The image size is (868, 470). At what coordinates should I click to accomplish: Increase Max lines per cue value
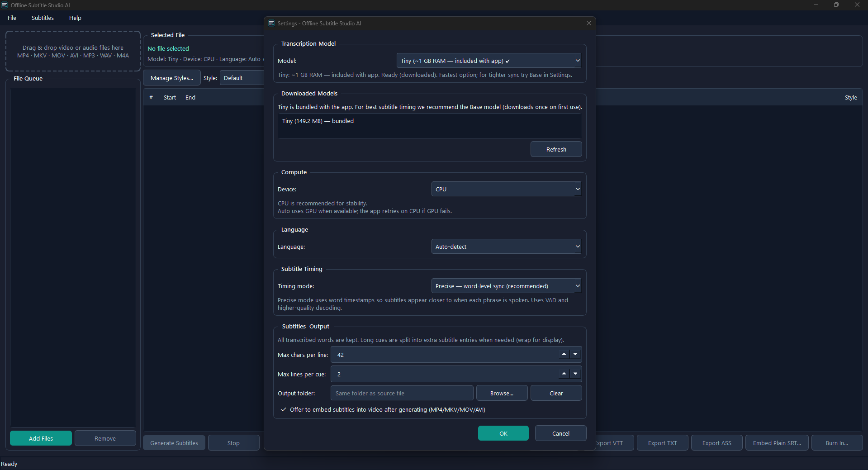564,374
